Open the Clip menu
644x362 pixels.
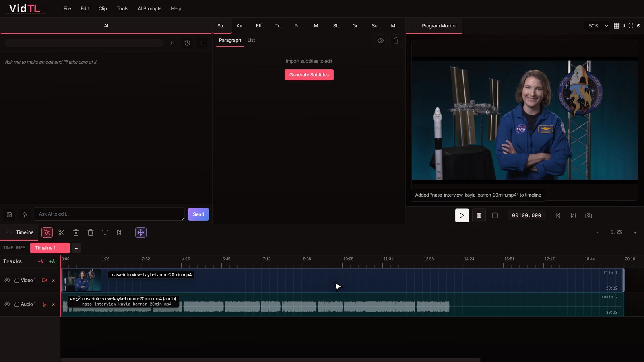click(103, 8)
